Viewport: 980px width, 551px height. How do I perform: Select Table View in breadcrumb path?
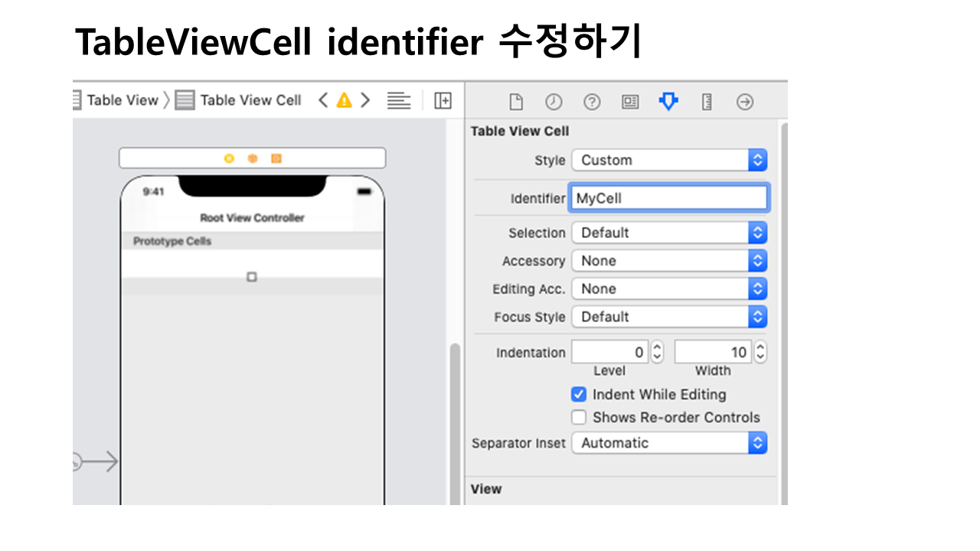[121, 100]
